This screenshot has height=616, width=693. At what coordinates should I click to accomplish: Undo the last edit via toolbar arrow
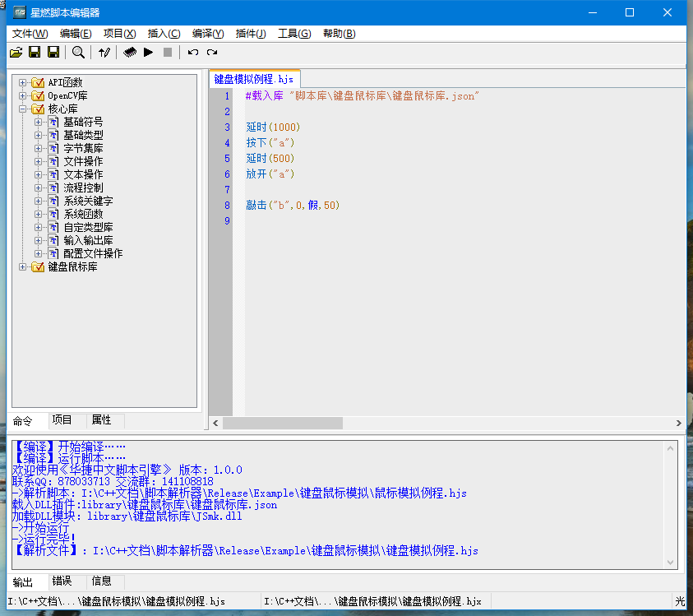[x=193, y=52]
